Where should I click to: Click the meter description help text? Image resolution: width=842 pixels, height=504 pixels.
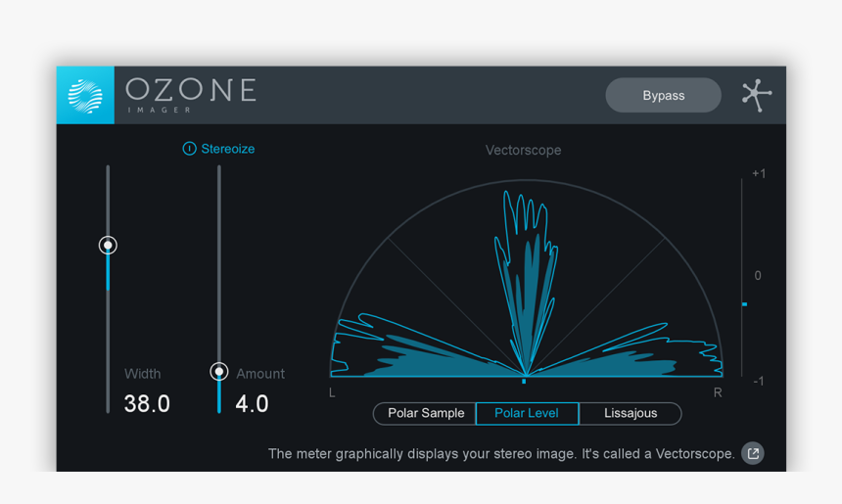pyautogui.click(x=501, y=453)
